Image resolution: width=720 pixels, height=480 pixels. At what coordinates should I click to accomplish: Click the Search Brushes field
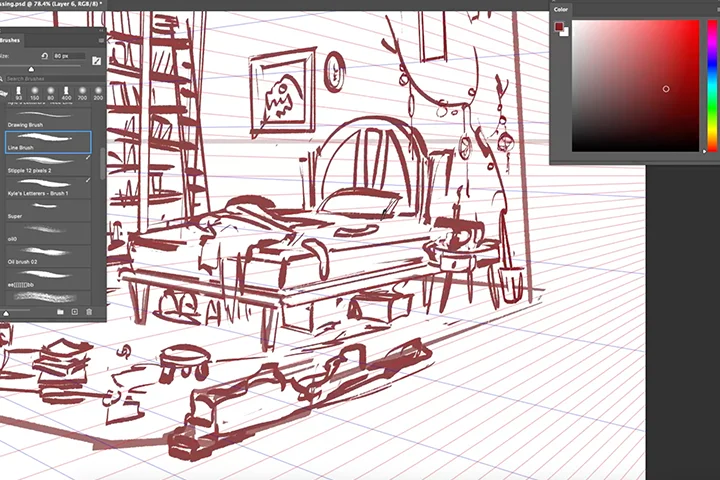point(54,79)
